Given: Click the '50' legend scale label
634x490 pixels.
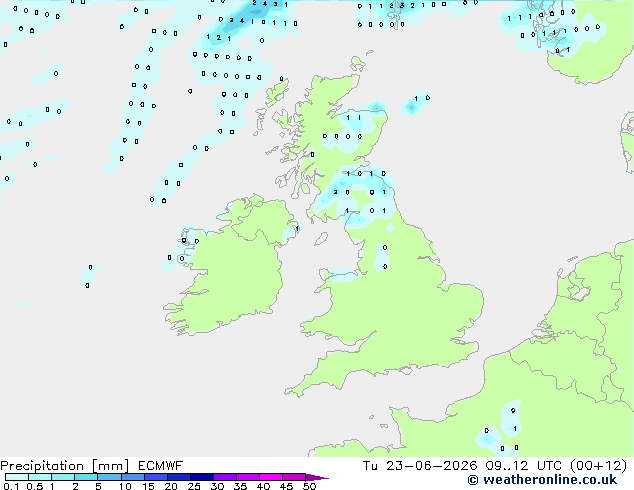Looking at the screenshot, I should tap(310, 486).
